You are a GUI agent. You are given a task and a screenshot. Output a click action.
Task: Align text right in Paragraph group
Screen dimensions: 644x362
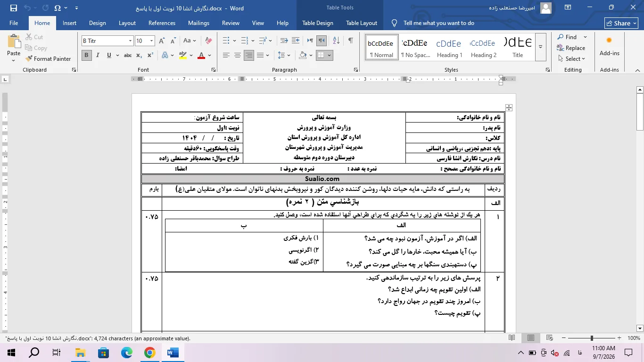pyautogui.click(x=249, y=55)
